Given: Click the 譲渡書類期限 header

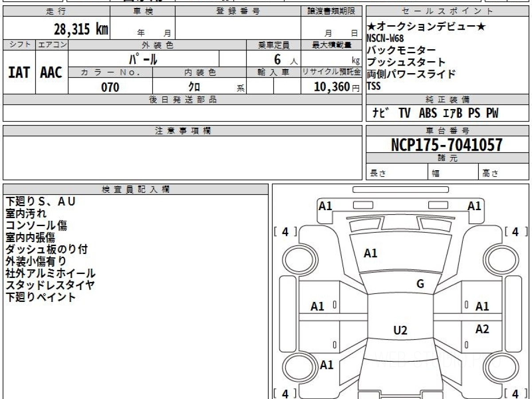Looking at the screenshot, I should 331,12.
